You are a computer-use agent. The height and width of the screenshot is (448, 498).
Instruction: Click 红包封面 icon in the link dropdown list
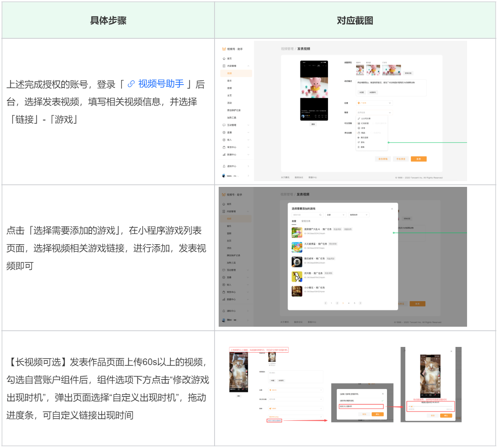[359, 123]
